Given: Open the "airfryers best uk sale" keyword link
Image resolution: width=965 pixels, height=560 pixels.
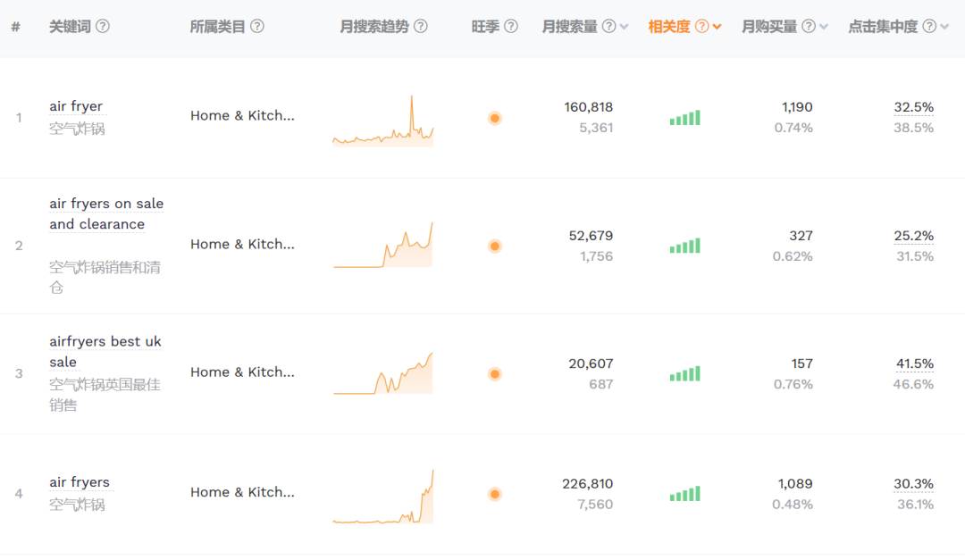Looking at the screenshot, I should pos(105,351).
